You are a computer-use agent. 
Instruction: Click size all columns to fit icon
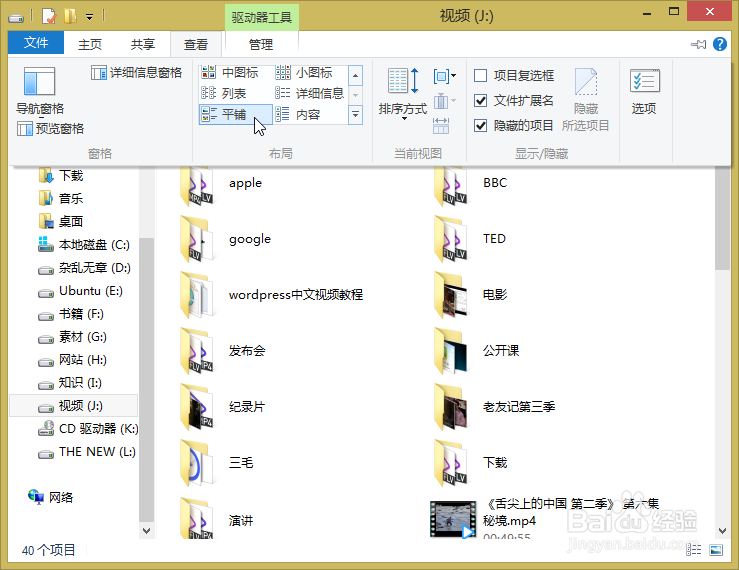[x=441, y=126]
